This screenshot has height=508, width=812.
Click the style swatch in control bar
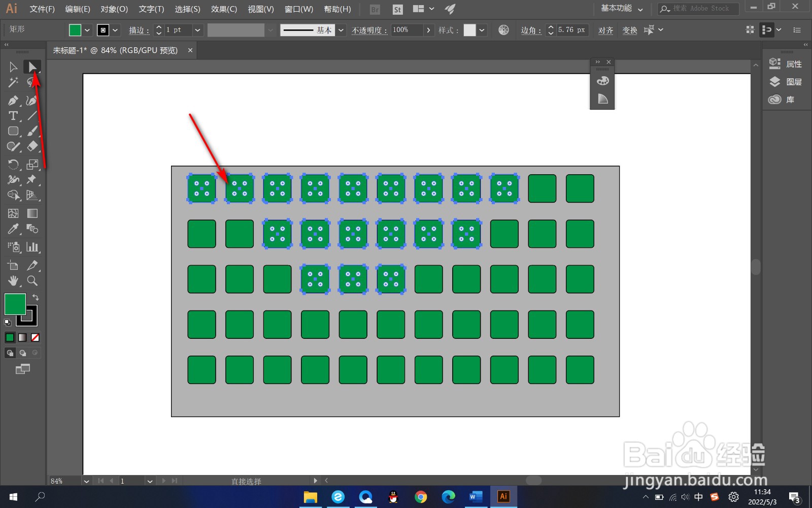click(470, 30)
